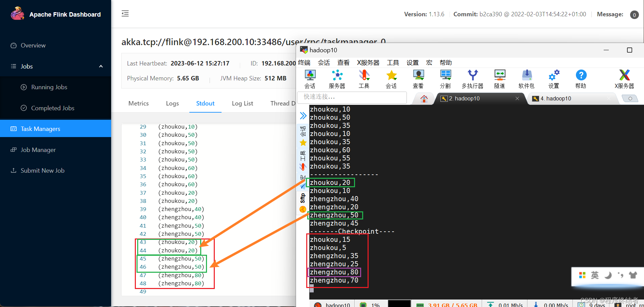This screenshot has width=644, height=307.
Task: Collapse the sidebar with the menu fold icon
Action: 125,14
